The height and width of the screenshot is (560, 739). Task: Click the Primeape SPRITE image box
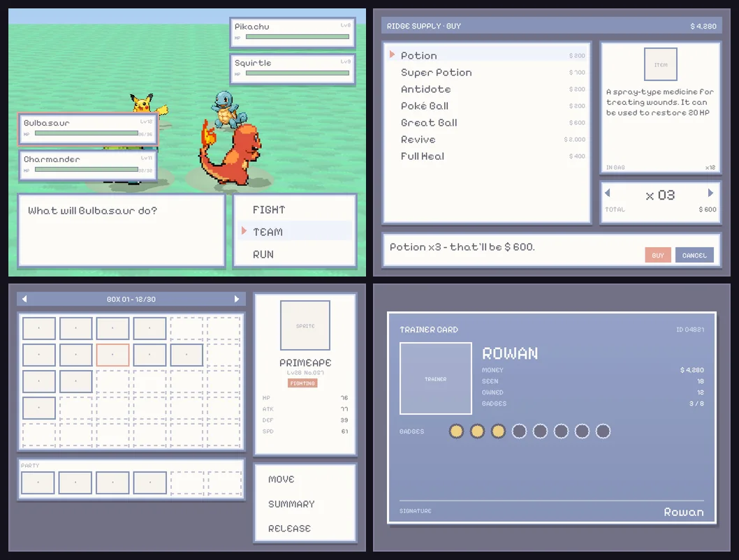tap(305, 325)
